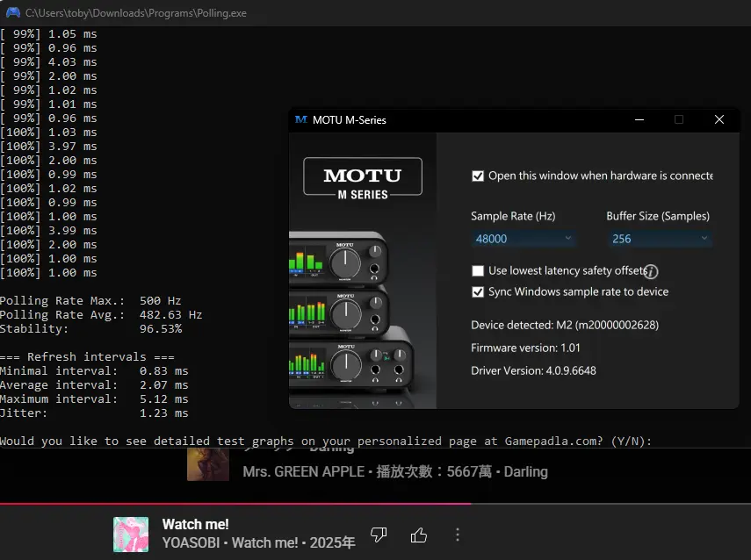
Task: Click the Polling Rate Avg. value 482.63 Hz
Action: [x=170, y=315]
